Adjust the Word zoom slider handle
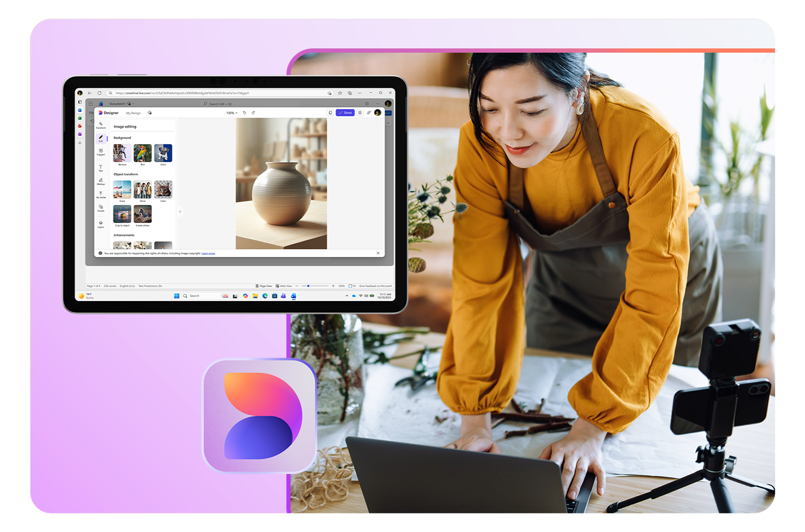This screenshot has height=532, width=805. [x=308, y=286]
